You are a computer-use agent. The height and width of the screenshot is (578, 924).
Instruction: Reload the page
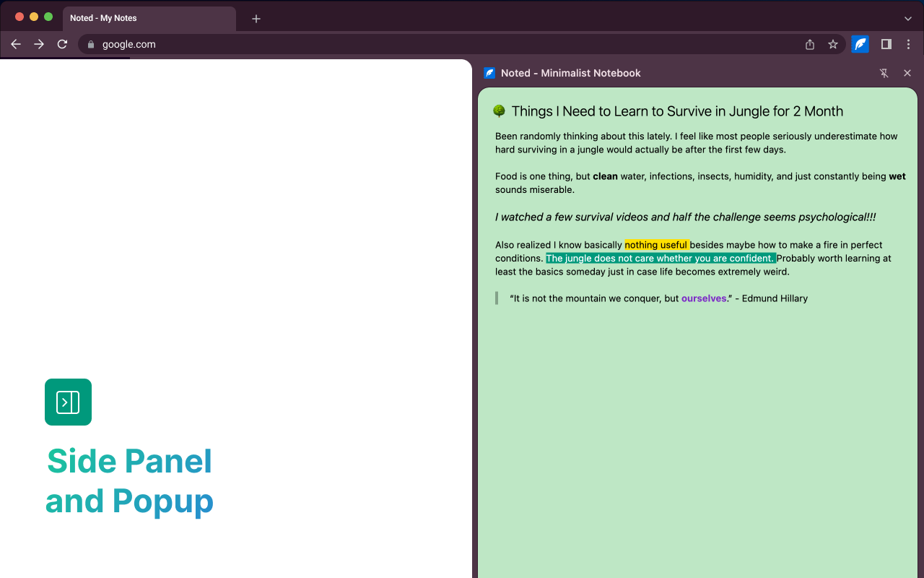tap(62, 44)
